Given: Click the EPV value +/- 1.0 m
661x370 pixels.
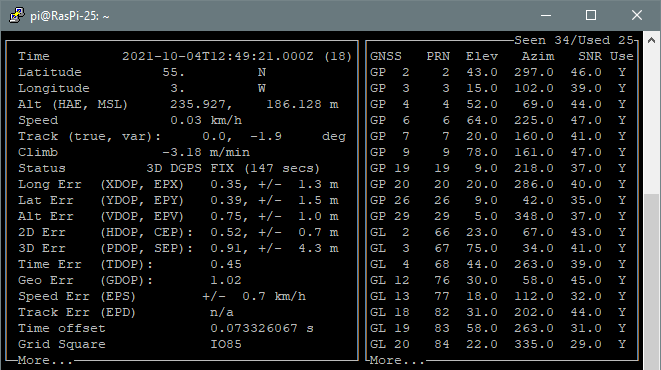Looking at the screenshot, I should tap(298, 217).
